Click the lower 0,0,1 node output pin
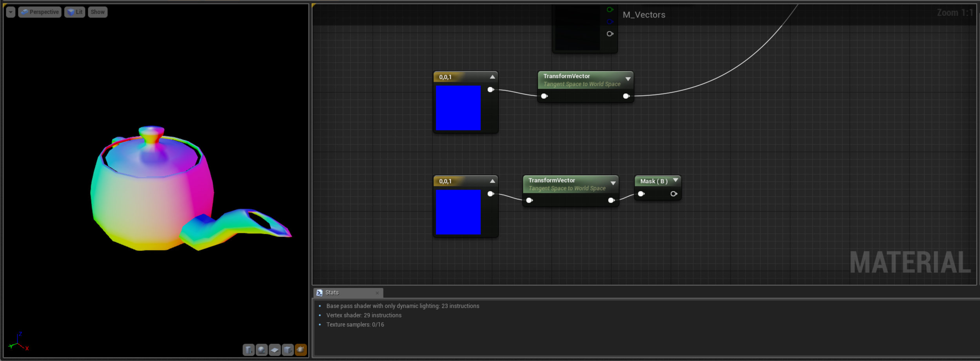 pos(490,194)
